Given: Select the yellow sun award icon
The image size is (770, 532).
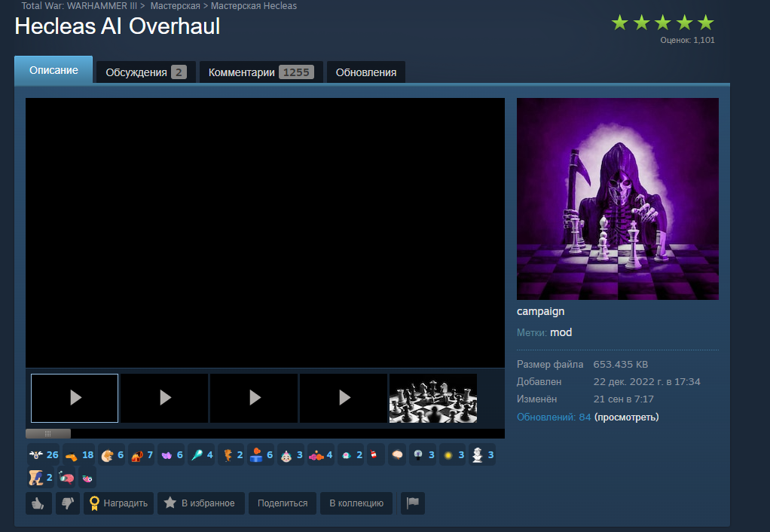Looking at the screenshot, I should tap(452, 455).
